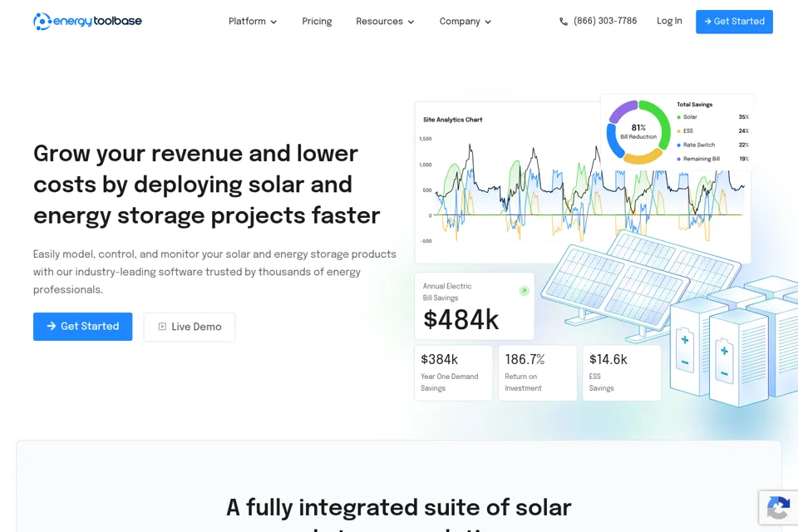Click the blue Rate Switch legend dot

point(678,145)
